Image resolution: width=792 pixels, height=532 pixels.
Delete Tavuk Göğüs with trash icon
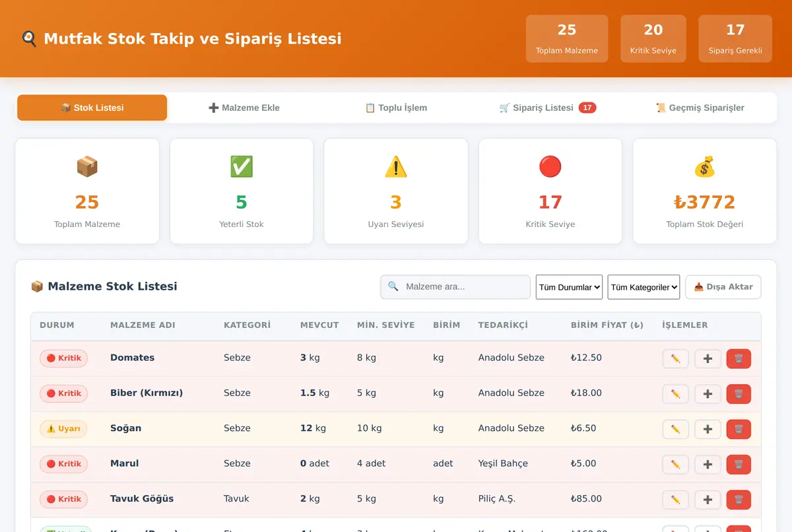739,500
